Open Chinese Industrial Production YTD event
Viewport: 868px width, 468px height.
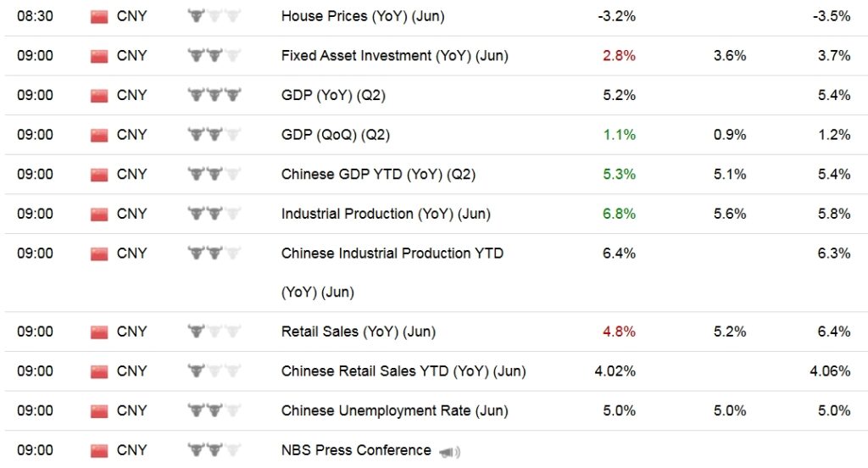pos(392,253)
